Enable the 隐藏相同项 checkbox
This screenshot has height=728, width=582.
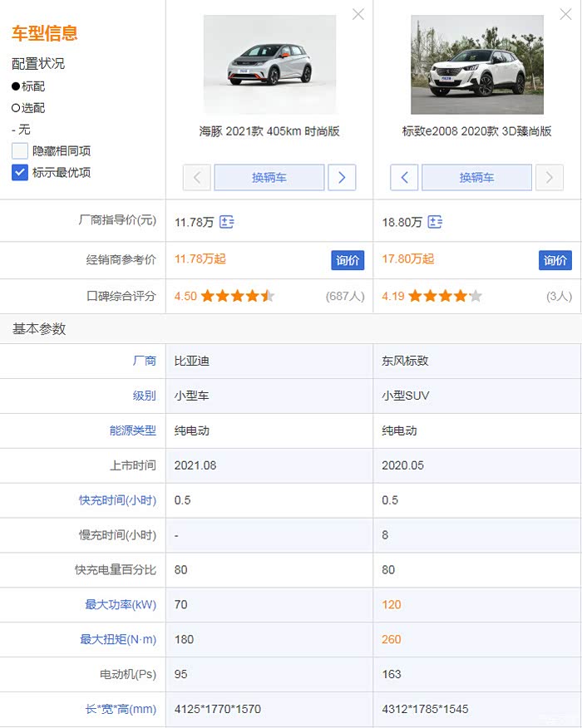pyautogui.click(x=20, y=151)
